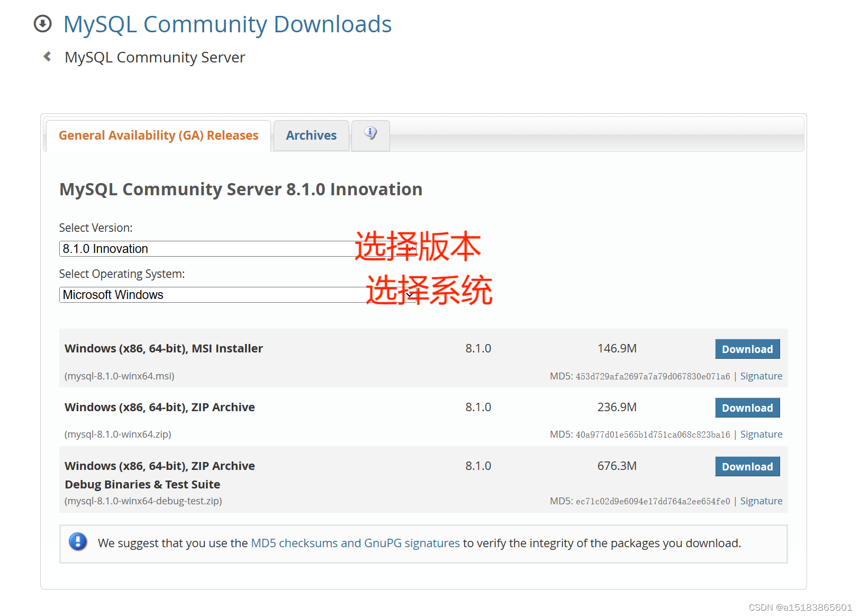This screenshot has height=616, width=860.
Task: Click the 236.9M file size
Action: [x=617, y=407]
